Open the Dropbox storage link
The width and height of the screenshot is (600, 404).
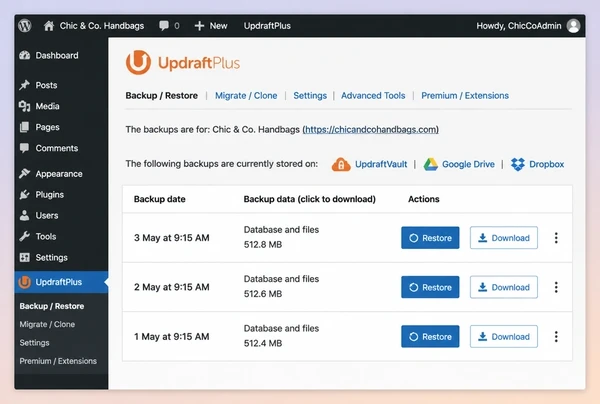tap(546, 164)
